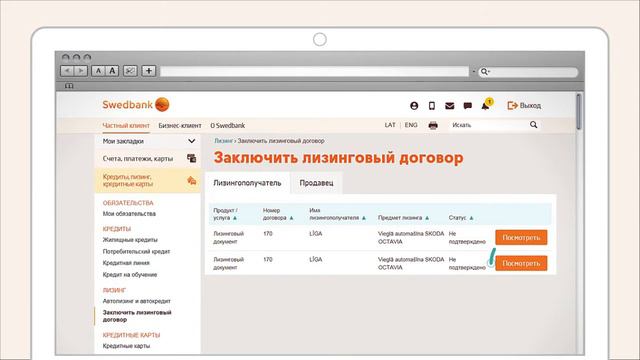The width and height of the screenshot is (640, 360).
Task: Switch language to ENG
Action: click(x=411, y=125)
